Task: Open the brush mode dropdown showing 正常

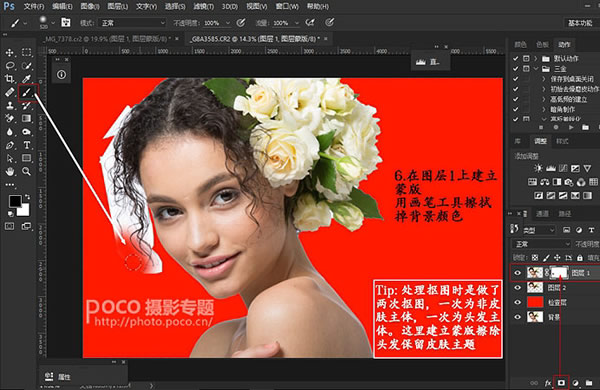Action: pyautogui.click(x=132, y=23)
